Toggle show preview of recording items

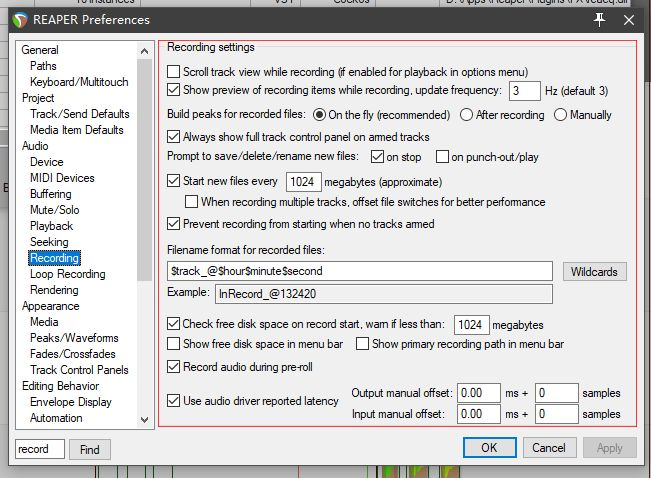(173, 90)
